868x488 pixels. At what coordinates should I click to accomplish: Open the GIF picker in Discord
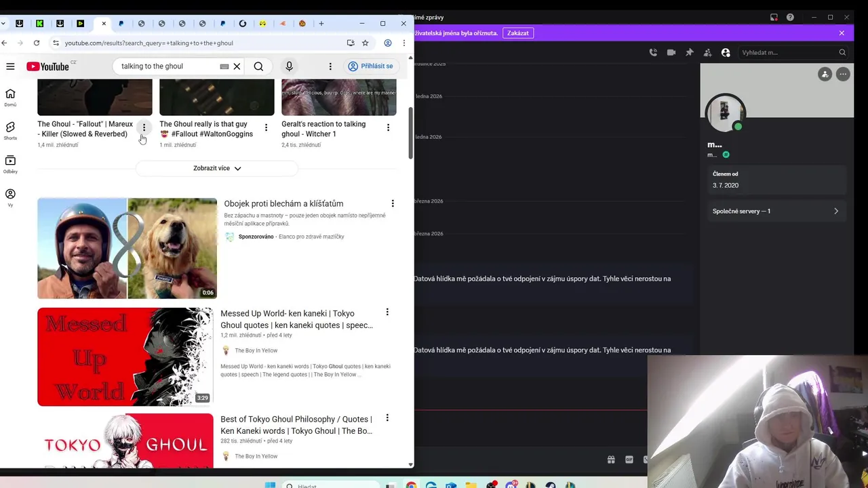[629, 460]
